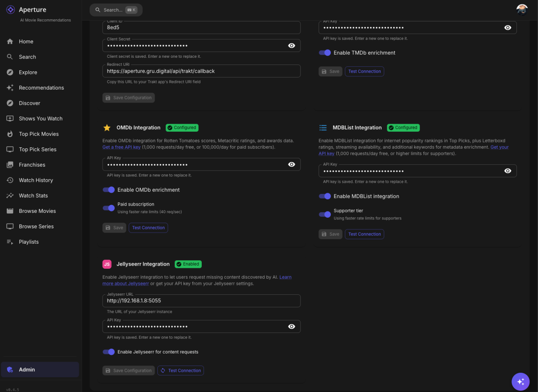The width and height of the screenshot is (538, 392).
Task: Click the Aperture logo icon
Action: click(11, 10)
